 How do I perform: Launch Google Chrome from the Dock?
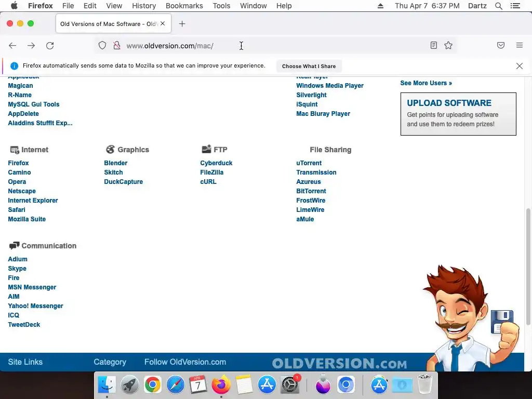(x=153, y=385)
